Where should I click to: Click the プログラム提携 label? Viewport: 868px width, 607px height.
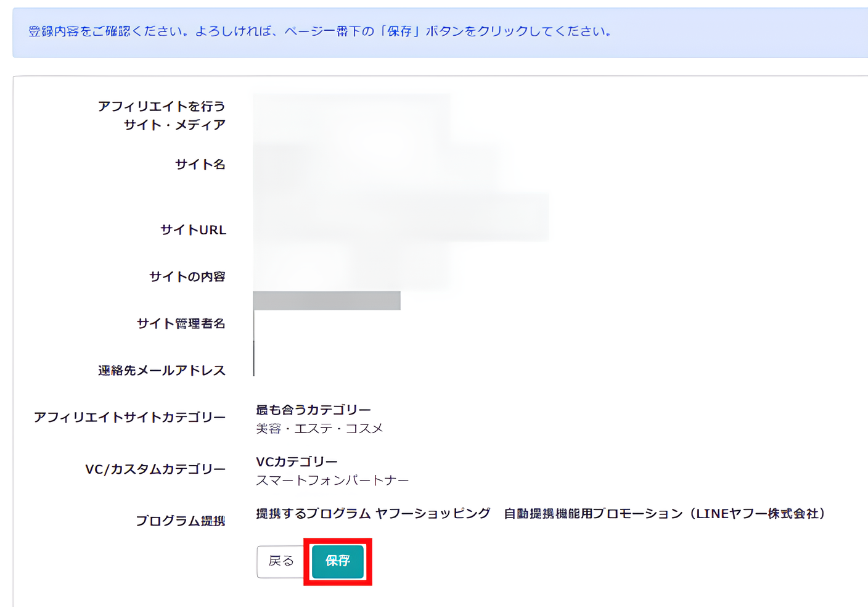pyautogui.click(x=182, y=520)
